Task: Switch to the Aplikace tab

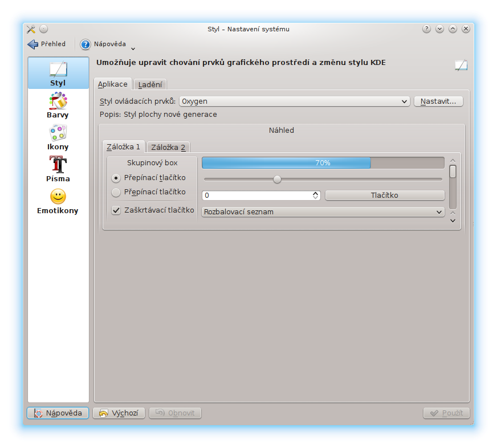Action: click(x=112, y=84)
